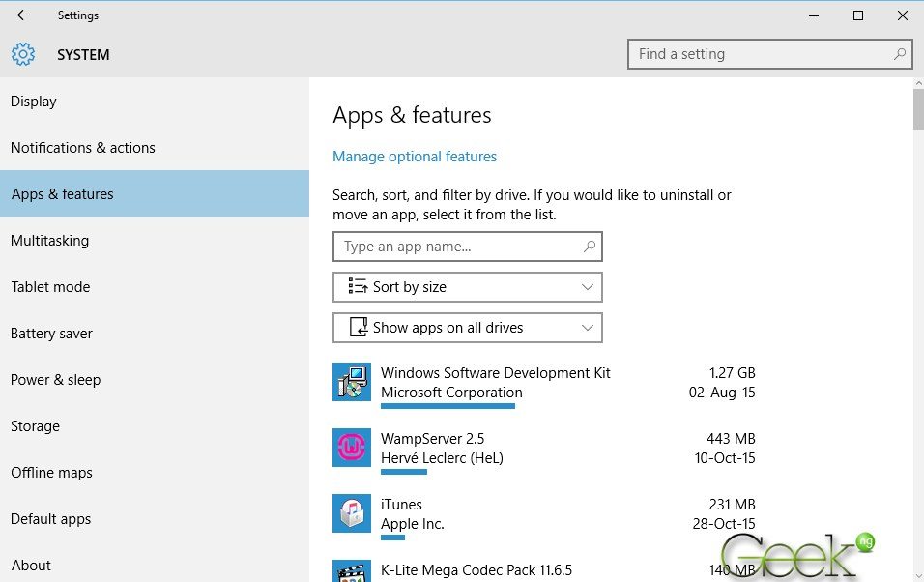
Task: Click the Windows Software Development Kit size bar
Action: pyautogui.click(x=448, y=406)
